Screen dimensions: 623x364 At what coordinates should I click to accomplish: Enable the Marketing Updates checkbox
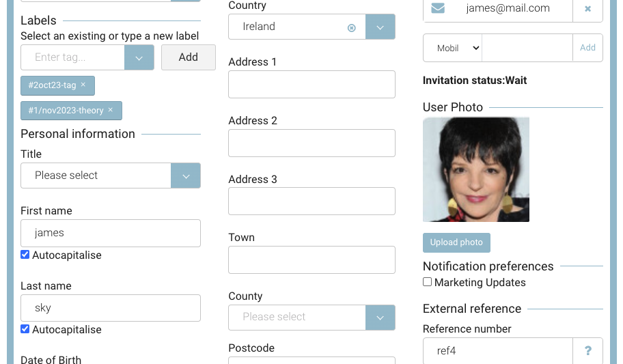(x=428, y=282)
